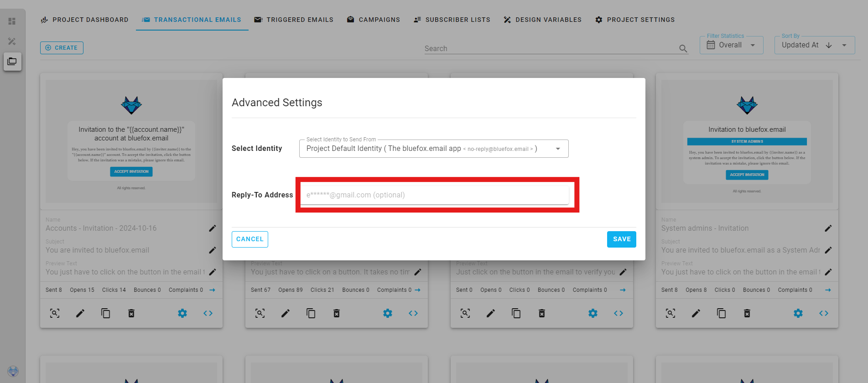Preview the email with Sent 67
This screenshot has width=868, height=383.
click(x=260, y=313)
